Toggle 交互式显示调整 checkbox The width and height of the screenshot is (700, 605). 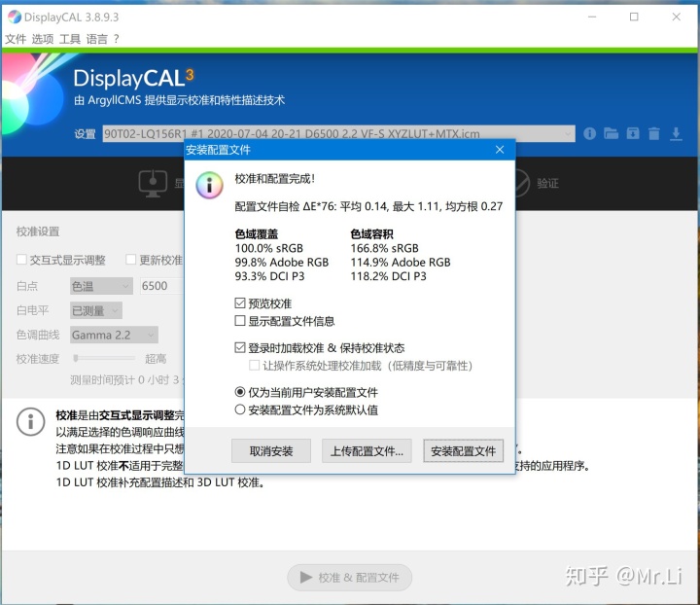pyautogui.click(x=21, y=260)
